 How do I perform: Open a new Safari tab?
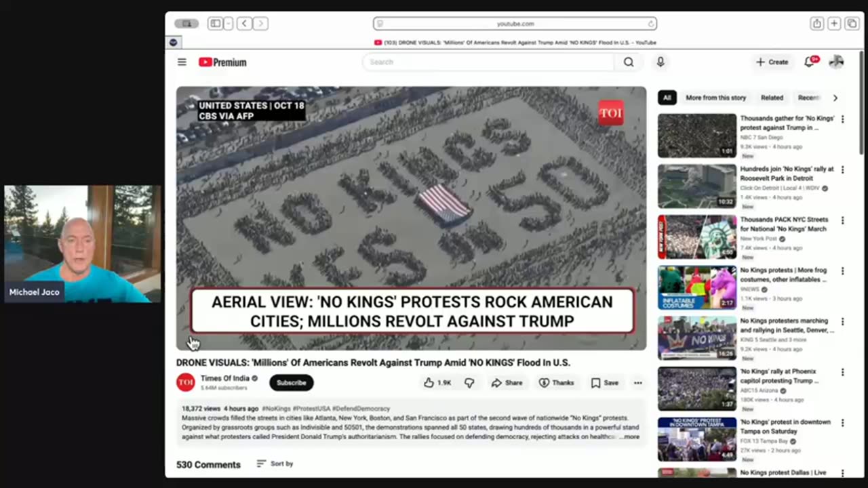834,24
